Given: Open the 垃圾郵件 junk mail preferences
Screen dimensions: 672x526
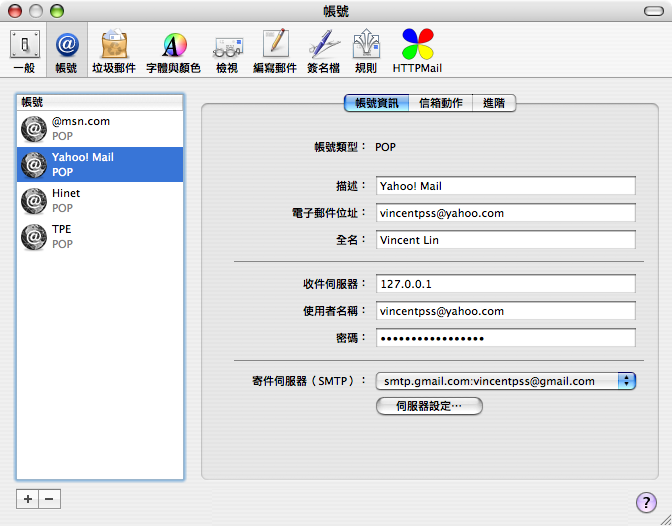Looking at the screenshot, I should (x=114, y=51).
